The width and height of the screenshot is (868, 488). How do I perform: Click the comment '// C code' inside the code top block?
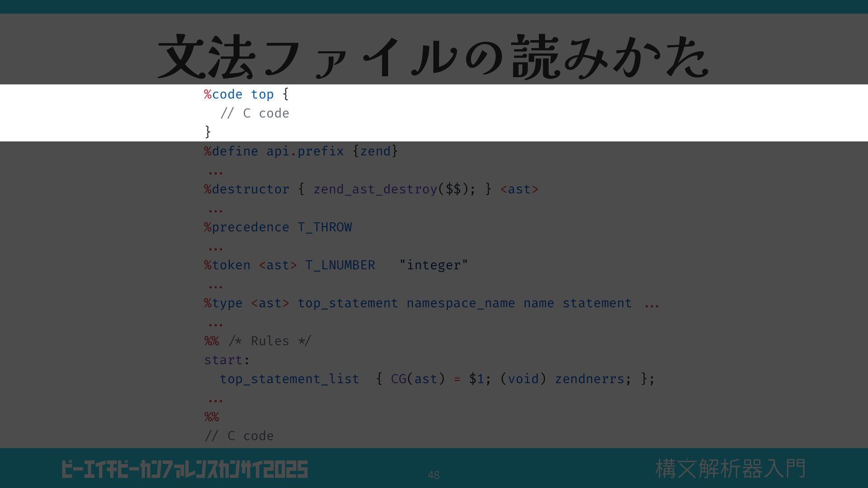[x=255, y=113]
